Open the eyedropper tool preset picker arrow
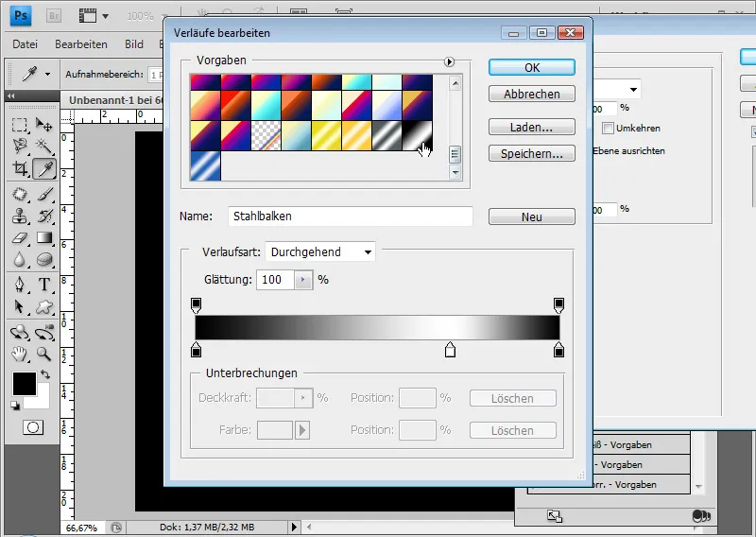The width and height of the screenshot is (756, 537). pyautogui.click(x=47, y=75)
